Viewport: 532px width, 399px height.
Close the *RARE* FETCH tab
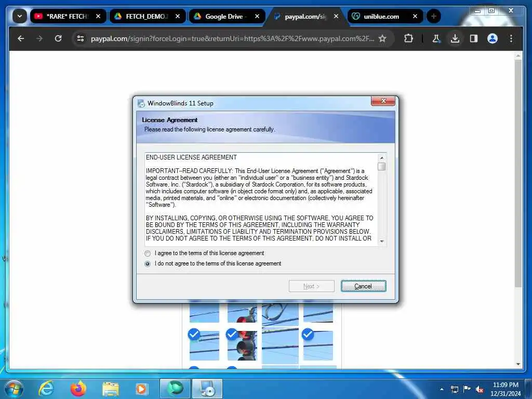coord(98,16)
